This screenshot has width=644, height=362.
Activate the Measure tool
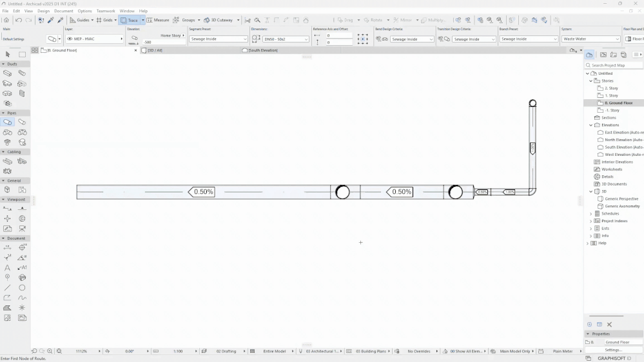[x=158, y=20]
